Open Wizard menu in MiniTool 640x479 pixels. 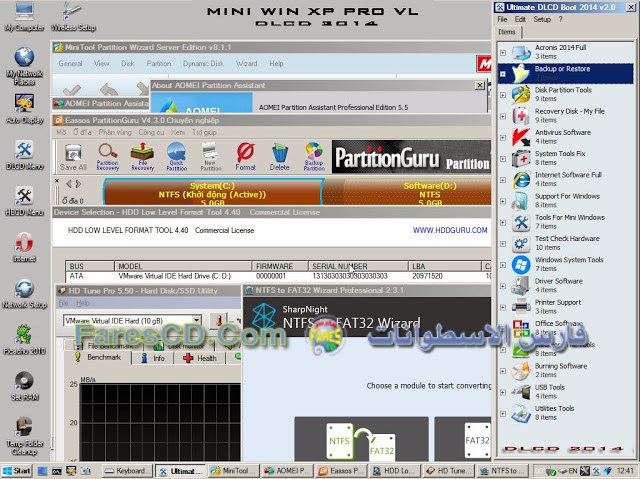247,64
